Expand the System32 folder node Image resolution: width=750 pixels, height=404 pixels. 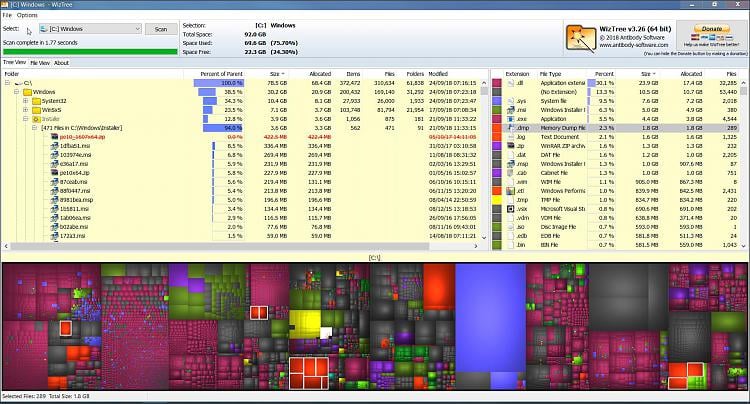click(25, 101)
